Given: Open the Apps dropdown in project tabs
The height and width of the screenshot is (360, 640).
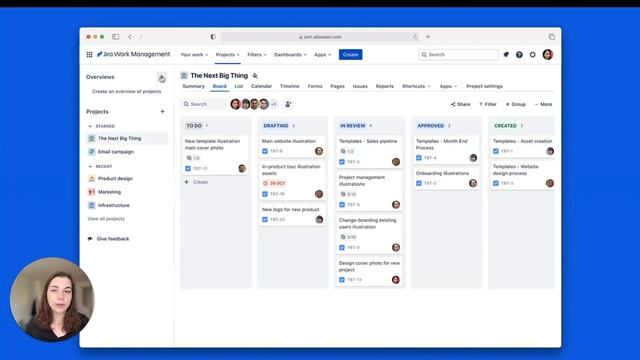Looking at the screenshot, I should click(448, 86).
